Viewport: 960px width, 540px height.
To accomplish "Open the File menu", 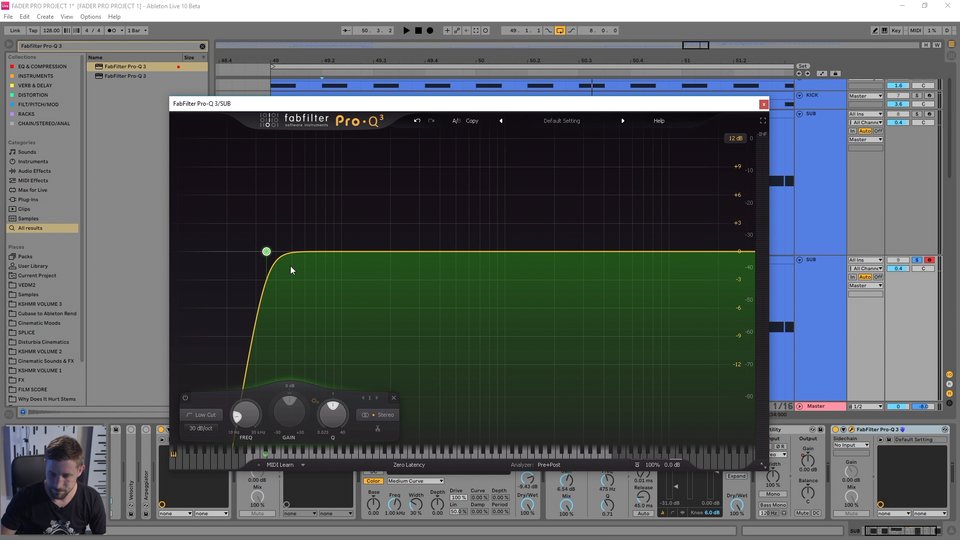I will [8, 17].
